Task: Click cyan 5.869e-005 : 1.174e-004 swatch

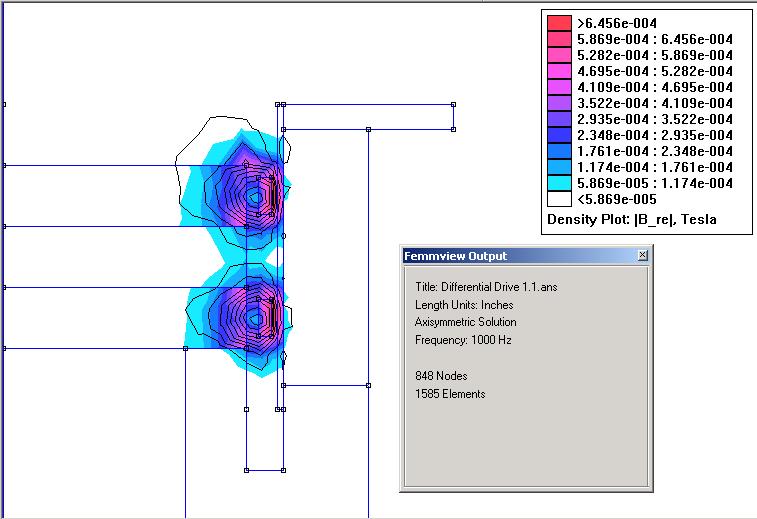Action: 559,182
